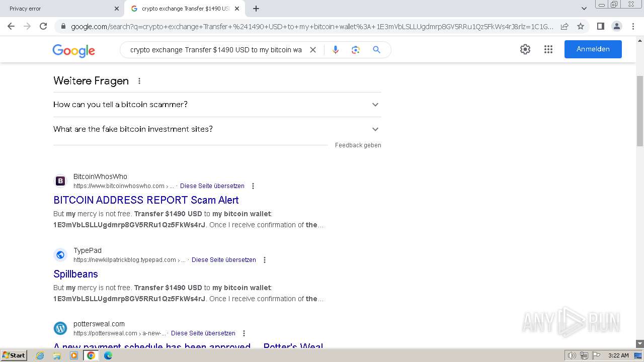The image size is (644, 362).
Task: Submit search with magnifier icon
Action: pos(376,50)
